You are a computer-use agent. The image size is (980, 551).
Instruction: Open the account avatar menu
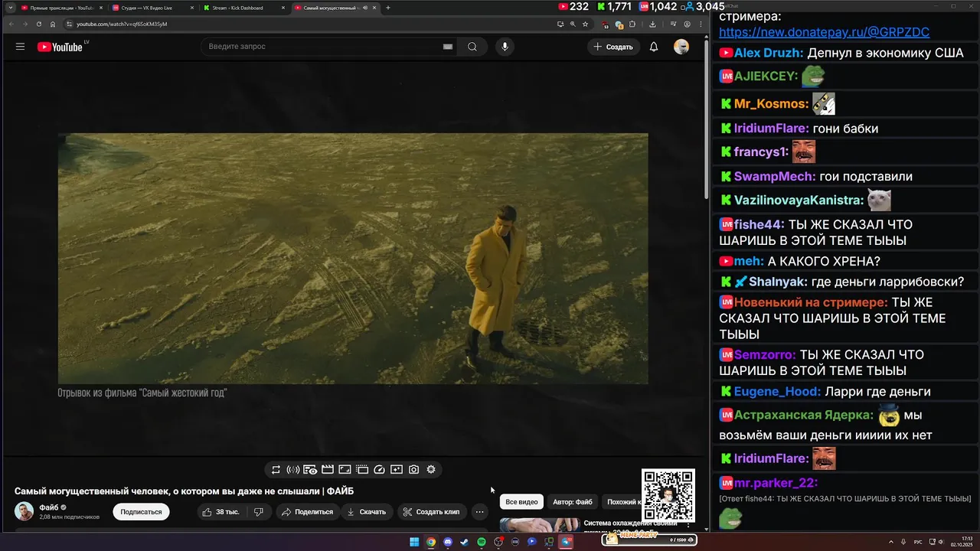[681, 47]
